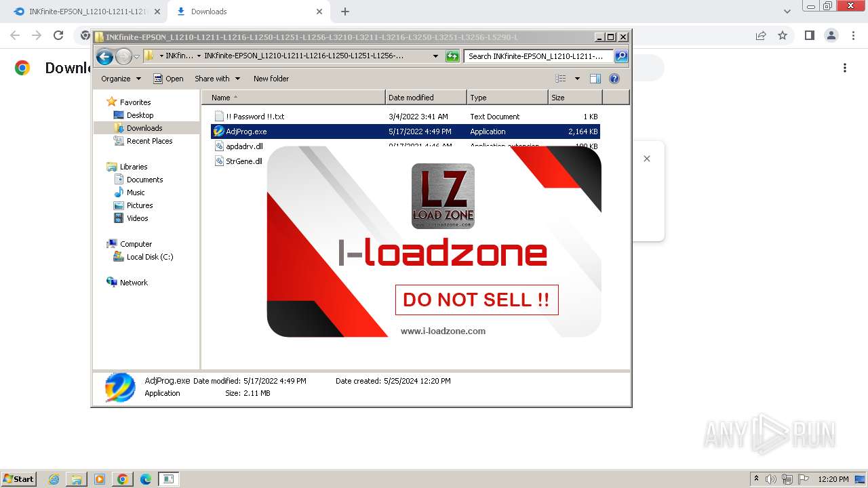Launch Internet Explorer from taskbar
Viewport: 868px width, 488px height.
54,479
